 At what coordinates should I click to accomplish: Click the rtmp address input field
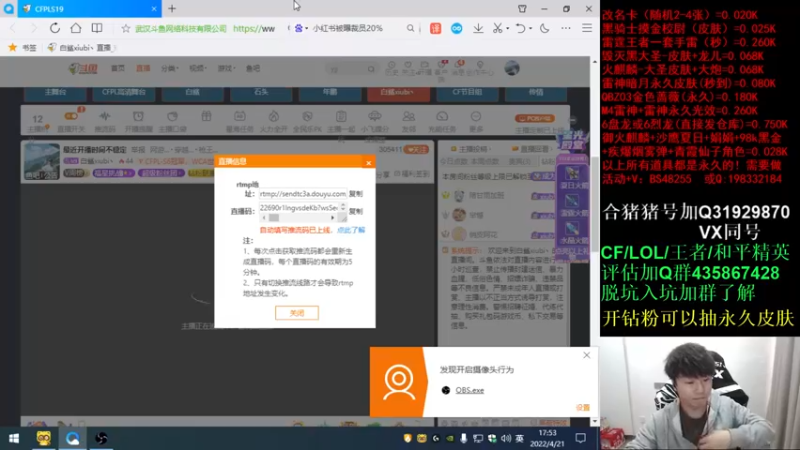coord(303,194)
